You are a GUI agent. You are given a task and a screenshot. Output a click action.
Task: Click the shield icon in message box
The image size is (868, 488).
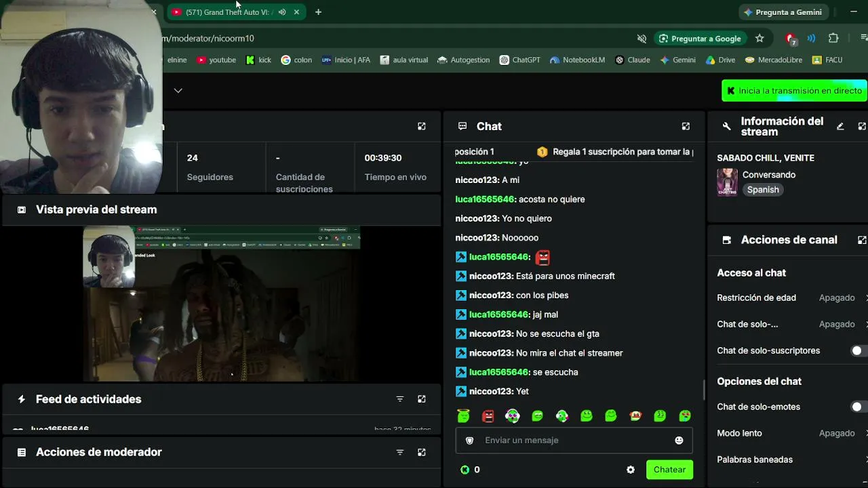point(469,441)
